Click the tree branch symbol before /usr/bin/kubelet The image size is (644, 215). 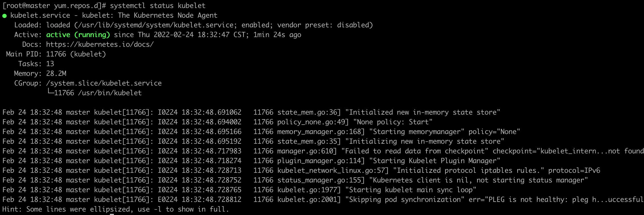50,92
